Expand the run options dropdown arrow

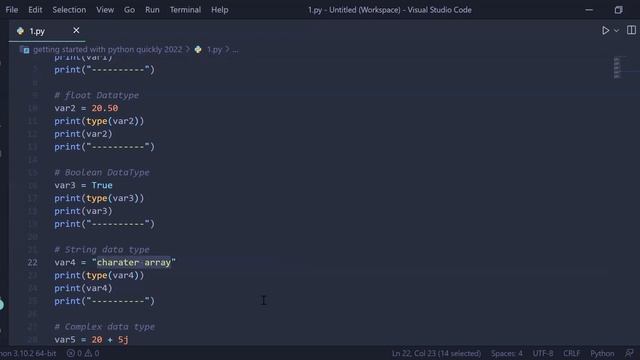616,31
